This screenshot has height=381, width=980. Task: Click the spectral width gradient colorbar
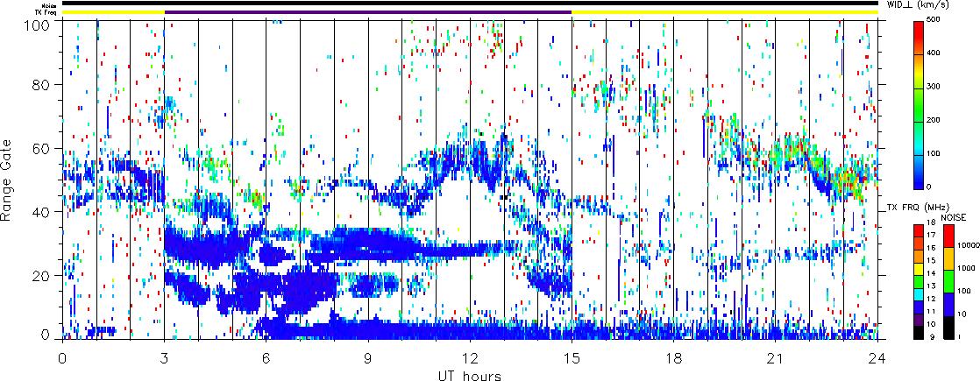click(x=918, y=105)
